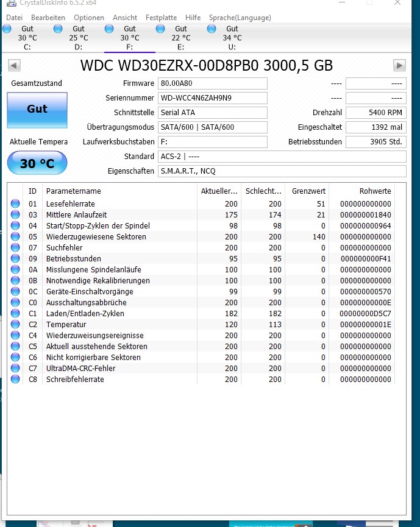The height and width of the screenshot is (527, 420).
Task: Select drive F: status tab
Action: point(130,38)
